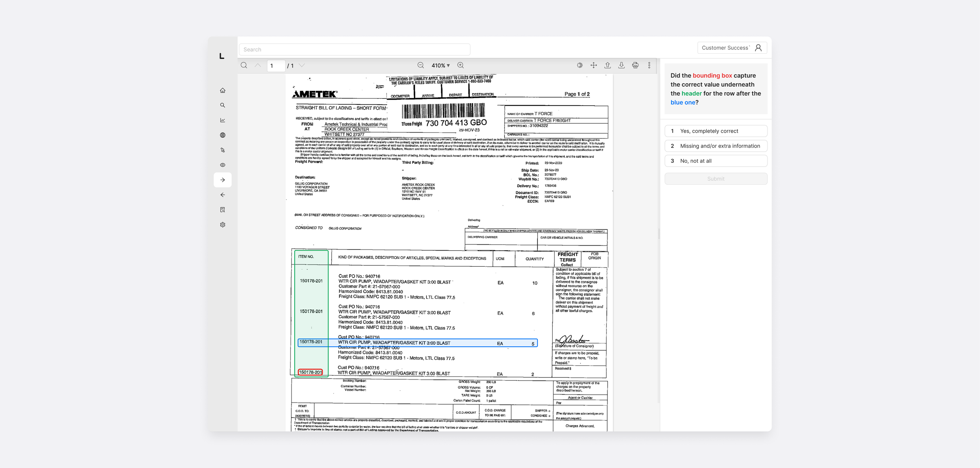
Task: Click the zoom in magnifier icon
Action: pos(461,65)
